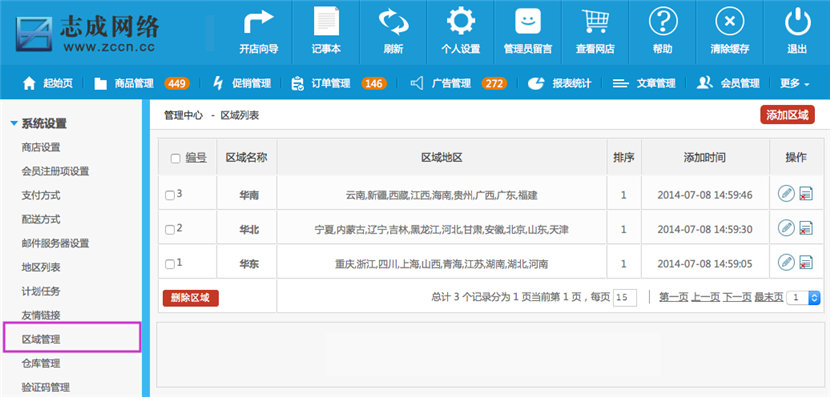The width and height of the screenshot is (830, 397).
Task: Open 支付方式 in sidebar
Action: 41,195
